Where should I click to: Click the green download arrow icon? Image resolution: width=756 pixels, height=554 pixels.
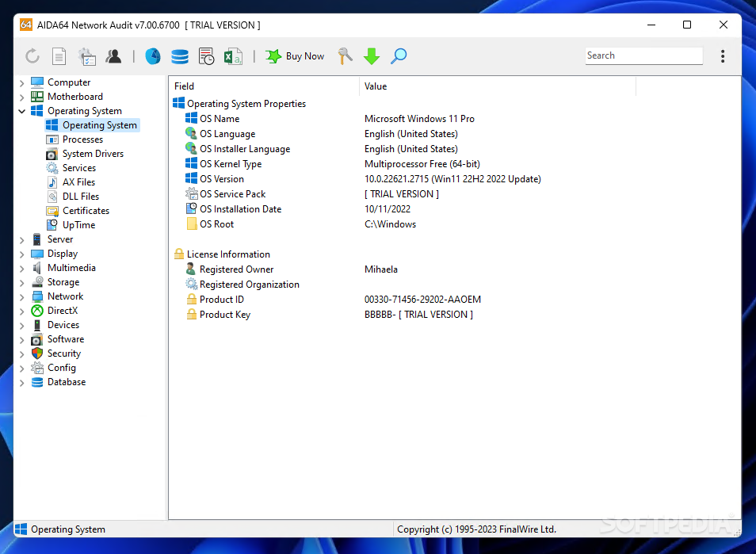pyautogui.click(x=372, y=56)
